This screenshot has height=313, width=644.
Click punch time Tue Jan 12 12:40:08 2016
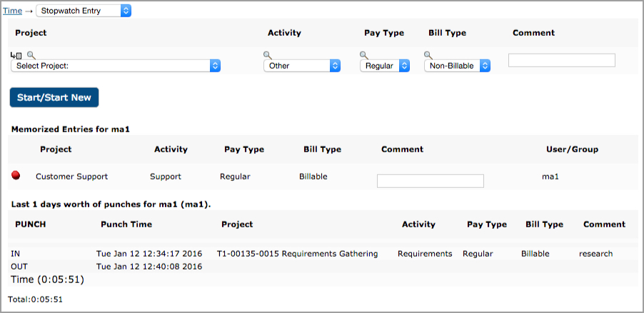coord(149,267)
